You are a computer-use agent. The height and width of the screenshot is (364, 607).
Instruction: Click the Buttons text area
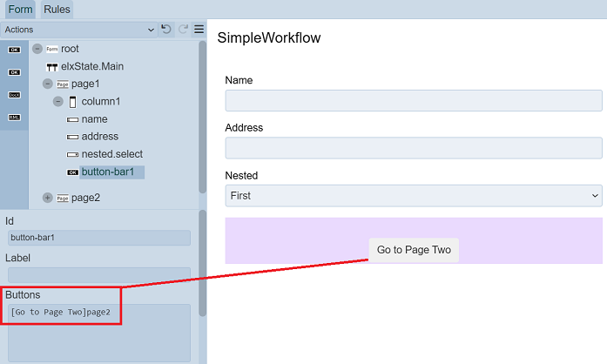pos(98,332)
